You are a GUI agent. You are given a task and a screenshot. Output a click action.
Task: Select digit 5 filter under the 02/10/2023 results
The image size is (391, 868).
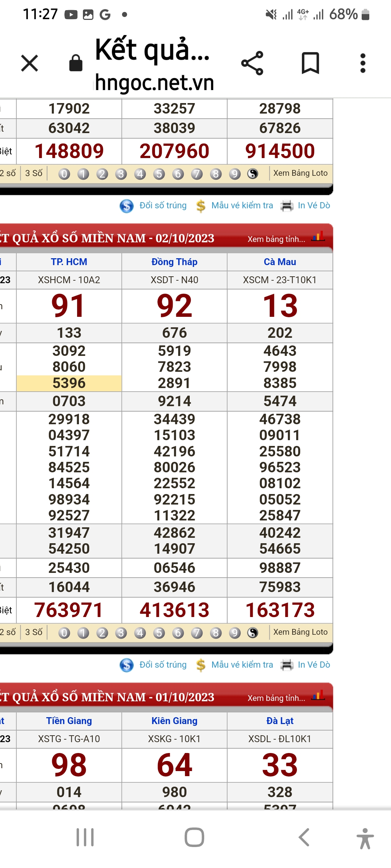(x=159, y=633)
